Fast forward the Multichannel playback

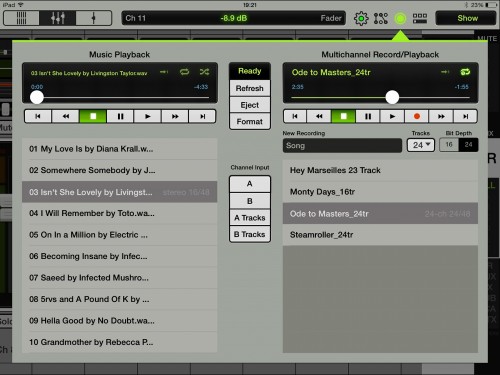click(441, 116)
